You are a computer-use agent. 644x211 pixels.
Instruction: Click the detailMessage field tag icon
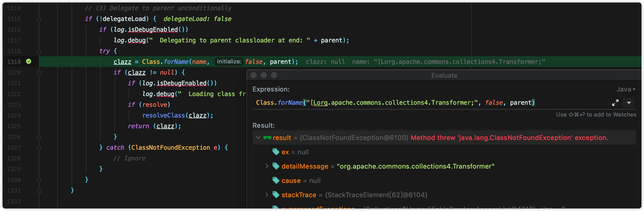click(276, 166)
